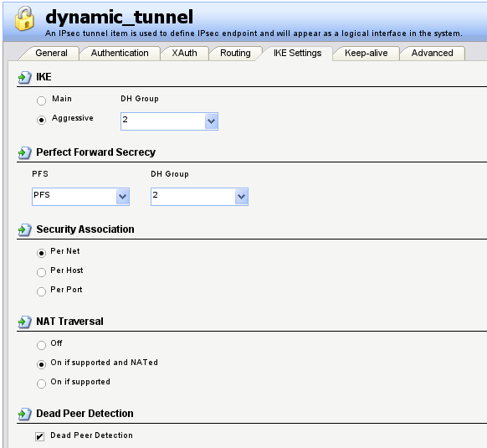Click the Security Association section icon
The height and width of the screenshot is (448, 487).
coord(25,229)
